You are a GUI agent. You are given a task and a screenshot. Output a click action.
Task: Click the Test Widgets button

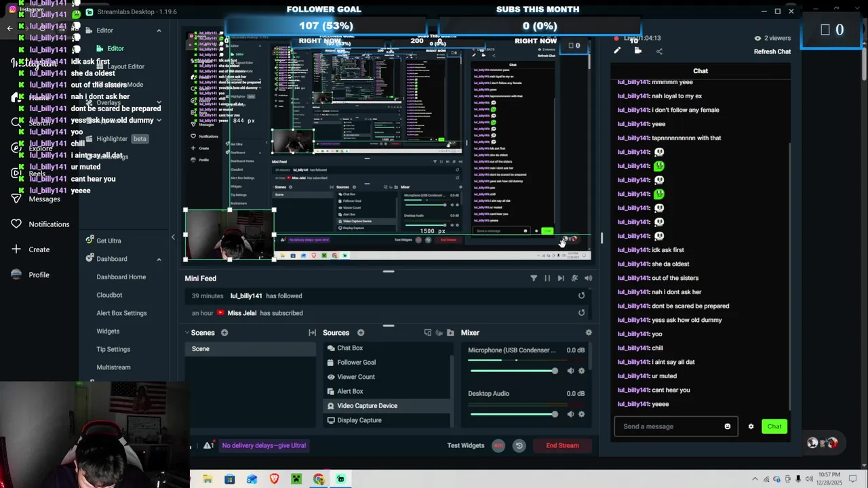(x=466, y=445)
